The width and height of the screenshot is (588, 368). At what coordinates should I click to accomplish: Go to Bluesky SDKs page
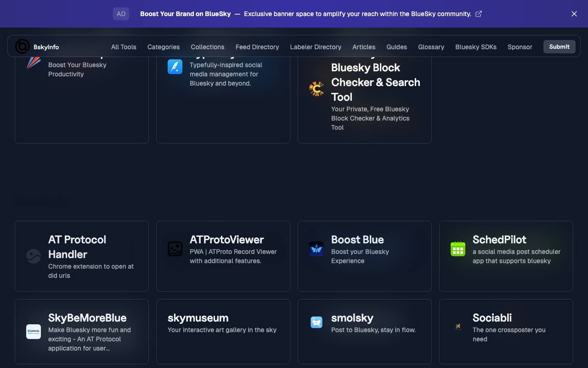pyautogui.click(x=476, y=47)
